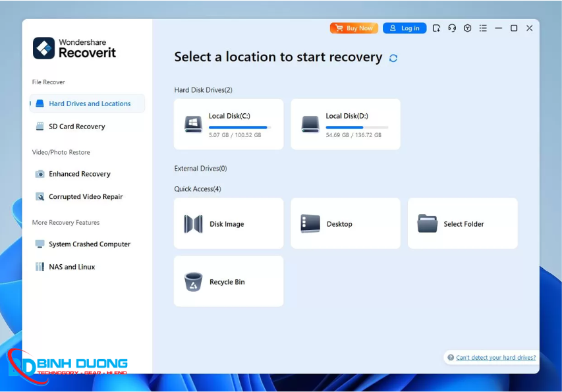This screenshot has width=562, height=392.
Task: Click the Wondershare Recoverit logo
Action: click(x=74, y=48)
